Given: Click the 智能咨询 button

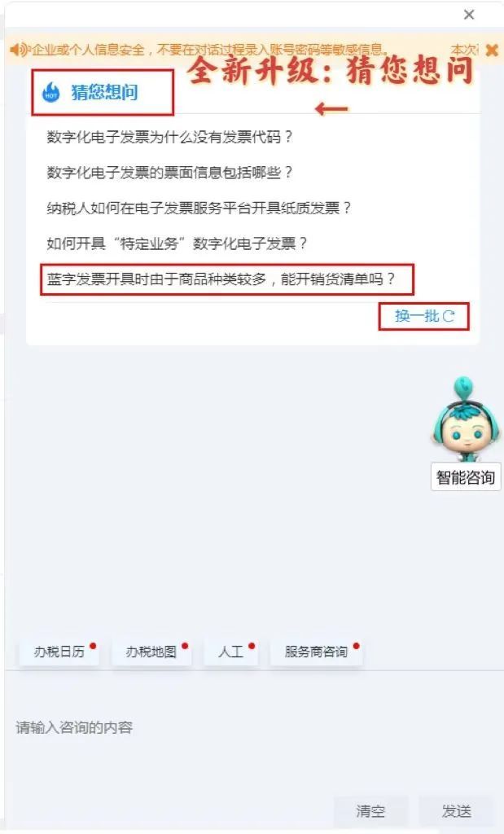Looking at the screenshot, I should pyautogui.click(x=466, y=477).
